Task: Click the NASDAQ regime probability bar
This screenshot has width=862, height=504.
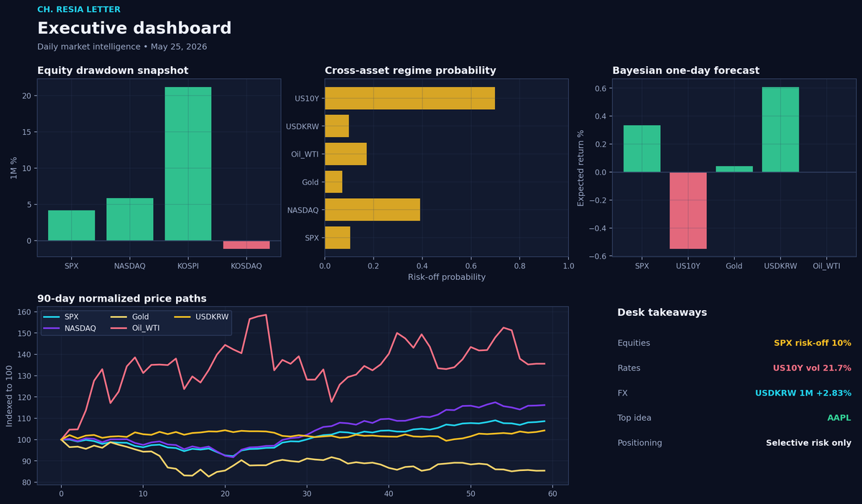Action: 372,210
